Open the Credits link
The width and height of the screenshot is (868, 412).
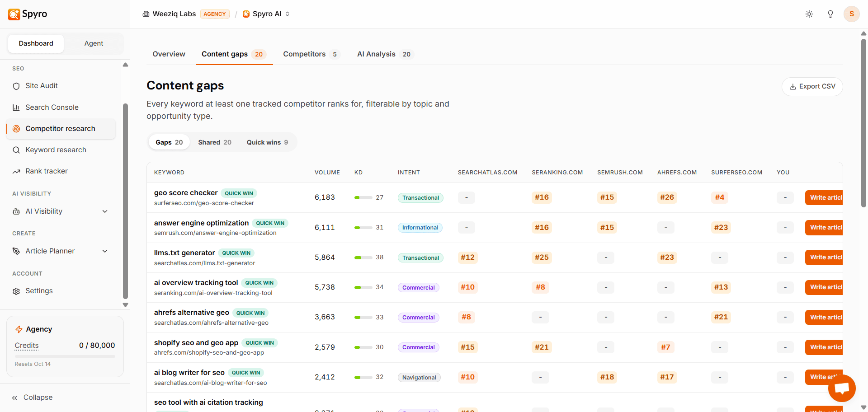coord(27,346)
